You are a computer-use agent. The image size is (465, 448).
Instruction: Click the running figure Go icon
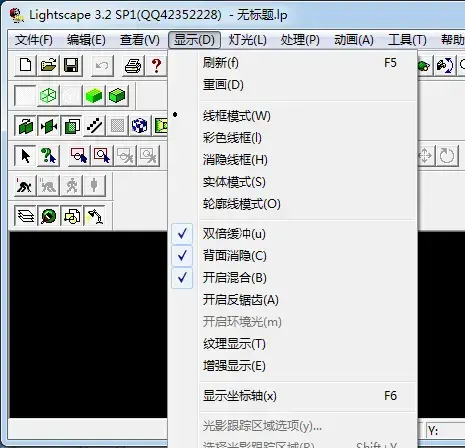click(x=71, y=186)
